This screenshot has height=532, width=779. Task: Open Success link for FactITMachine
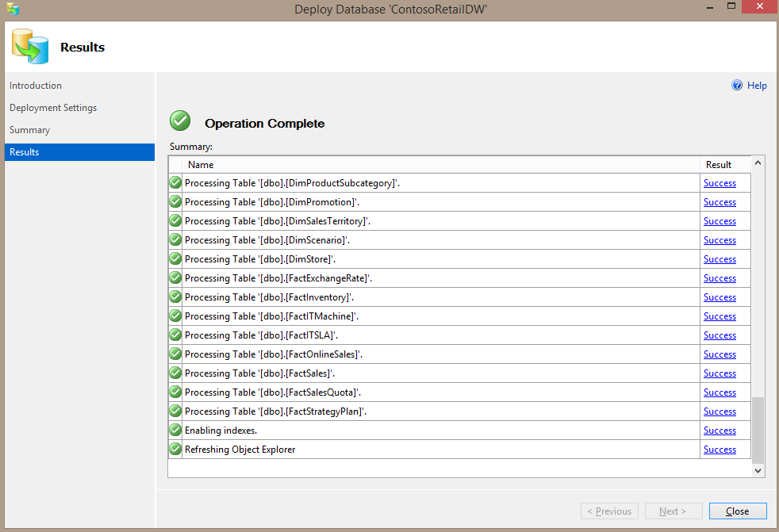pos(720,316)
